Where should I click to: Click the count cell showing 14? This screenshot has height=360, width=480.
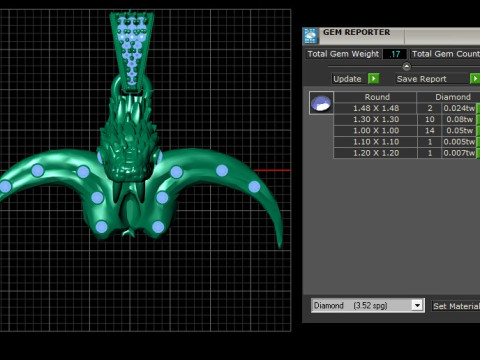pyautogui.click(x=430, y=131)
